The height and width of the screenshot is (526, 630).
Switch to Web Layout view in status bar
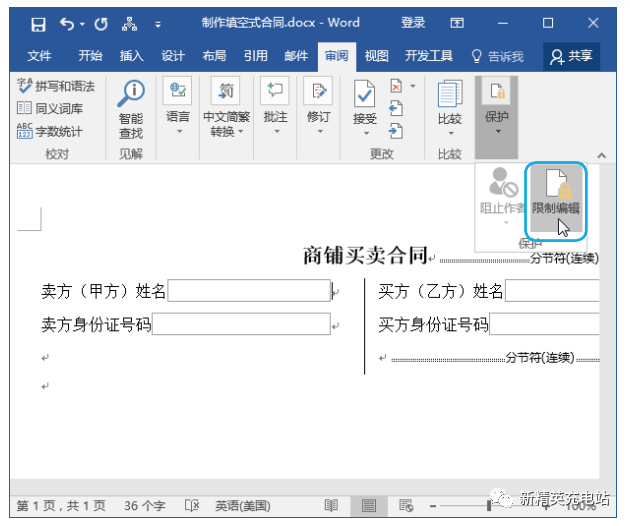pyautogui.click(x=406, y=506)
